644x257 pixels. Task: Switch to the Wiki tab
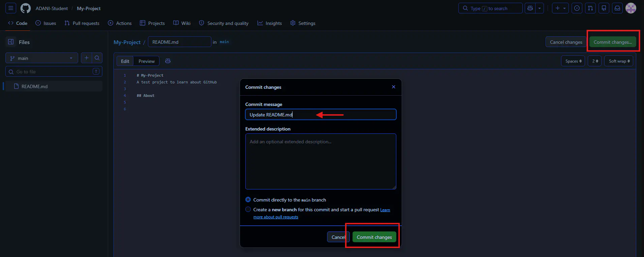point(182,23)
